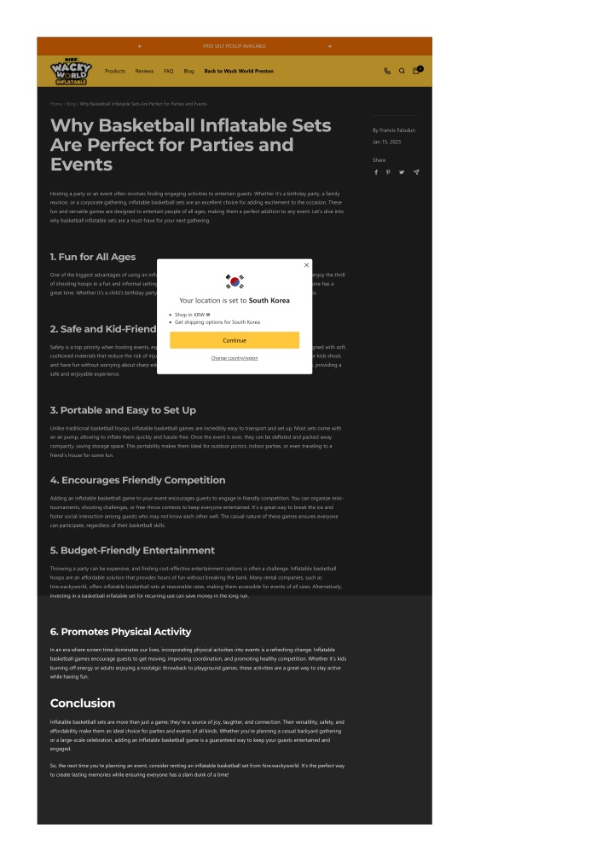Open the Reviews menu item

(x=144, y=72)
